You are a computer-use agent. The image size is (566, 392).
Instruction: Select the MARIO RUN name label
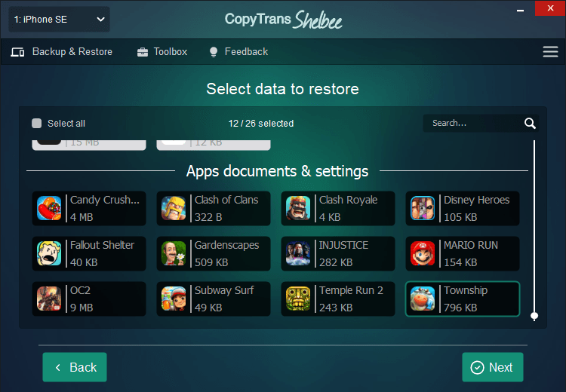pyautogui.click(x=471, y=245)
